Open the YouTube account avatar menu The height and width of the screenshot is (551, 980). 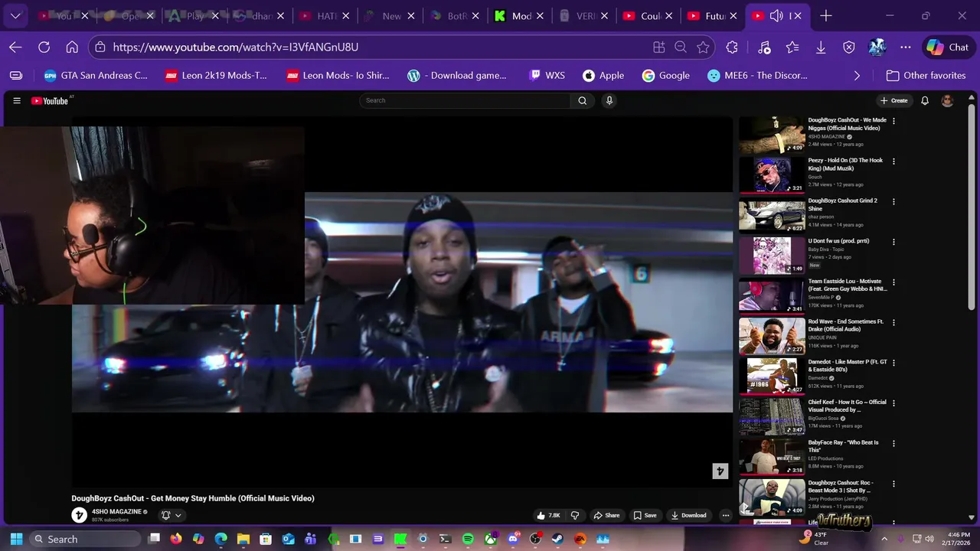947,101
